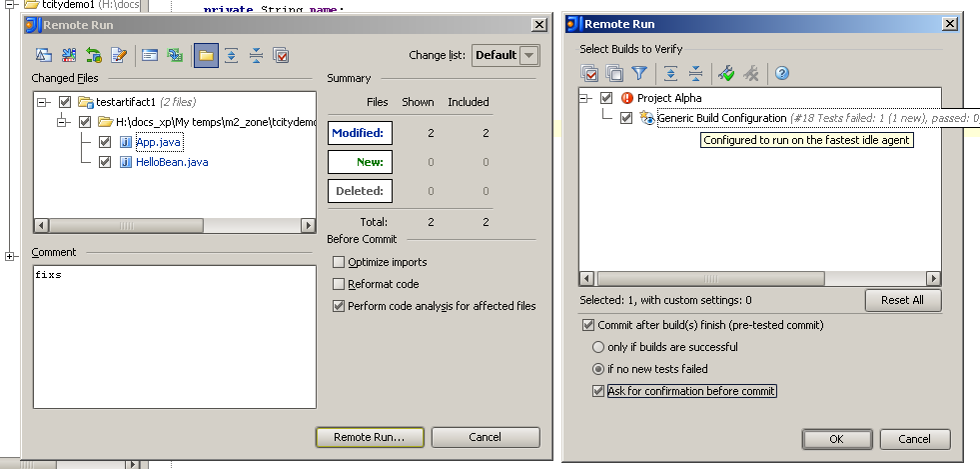Click Select Builds horizontal scrollbar thumb

click(710, 278)
